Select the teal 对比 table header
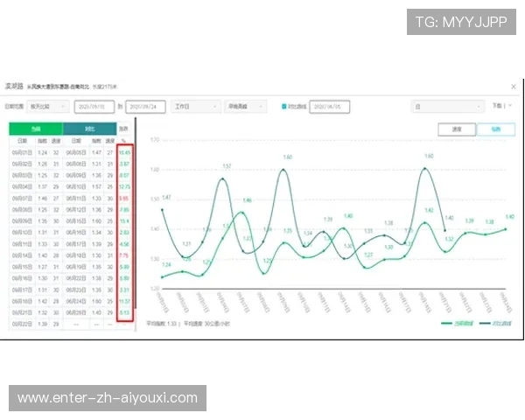 click(89, 129)
